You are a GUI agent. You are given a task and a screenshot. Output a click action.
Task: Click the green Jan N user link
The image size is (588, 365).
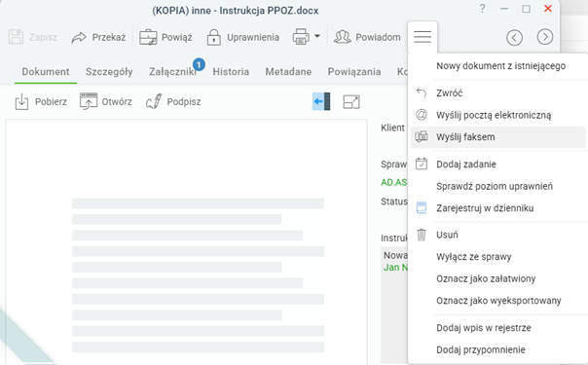[x=395, y=268]
